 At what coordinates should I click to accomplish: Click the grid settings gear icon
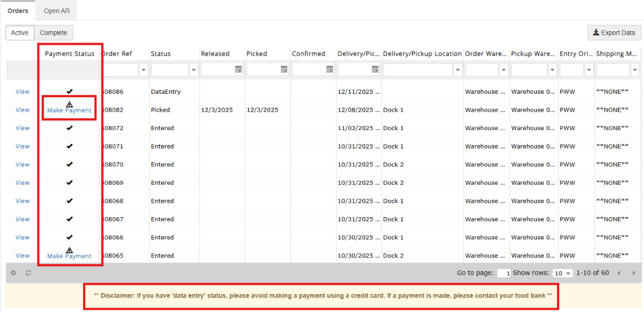pos(14,273)
